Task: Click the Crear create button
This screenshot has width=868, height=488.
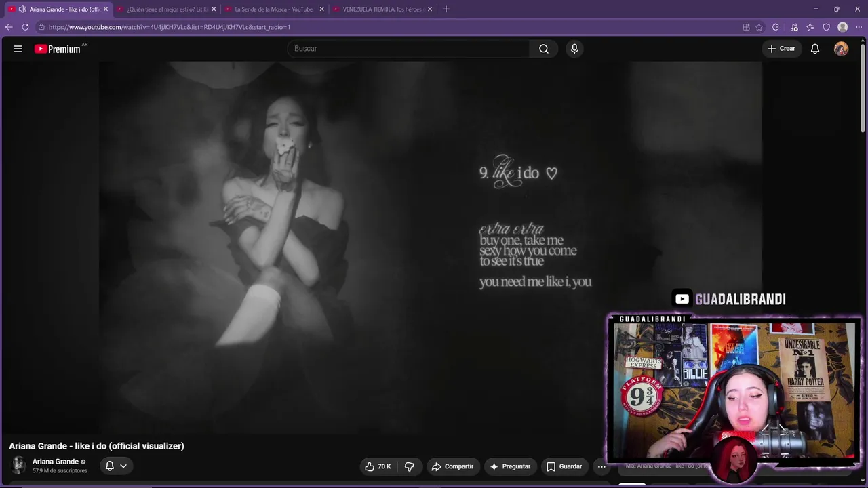Action: pos(781,49)
